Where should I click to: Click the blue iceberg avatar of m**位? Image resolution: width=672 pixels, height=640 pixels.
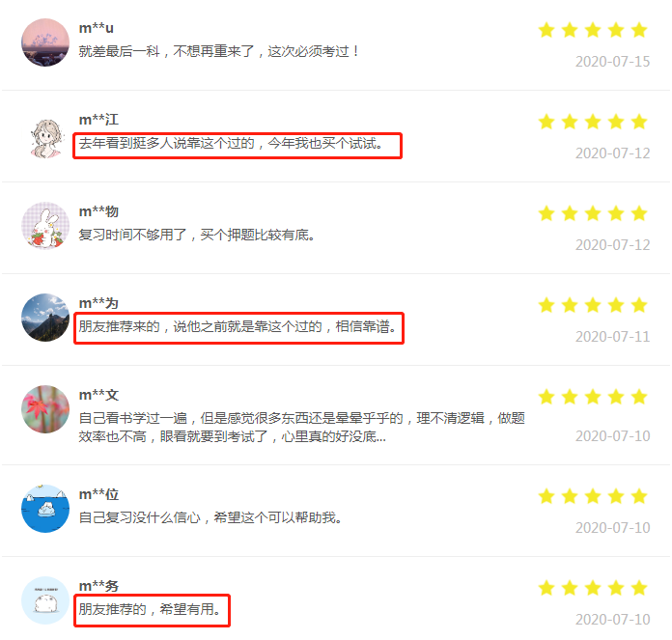coord(45,509)
